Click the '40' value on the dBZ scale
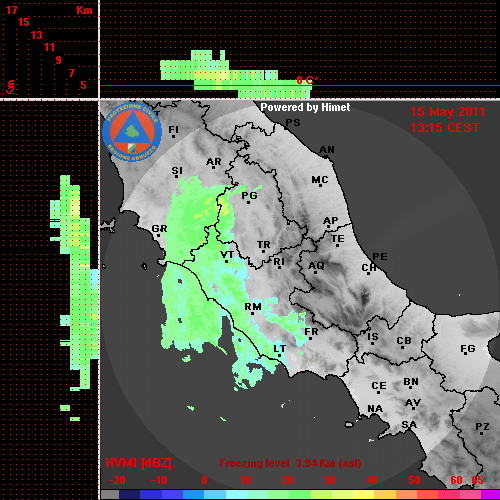Screen dimensions: 500x500 pos(372,480)
